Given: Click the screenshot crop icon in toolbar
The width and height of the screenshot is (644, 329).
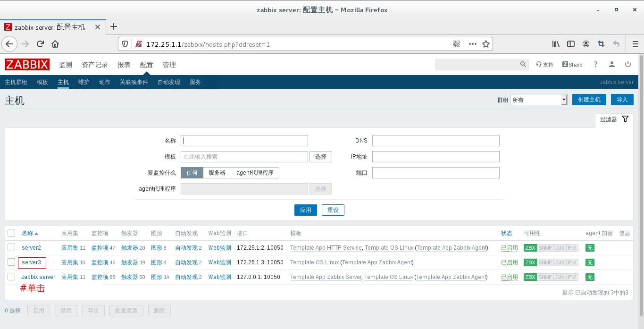Looking at the screenshot, I should click(601, 44).
